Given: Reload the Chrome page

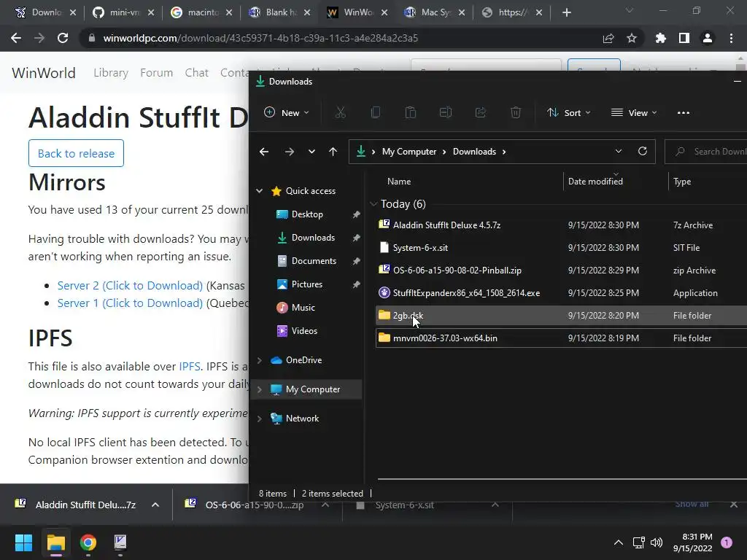Looking at the screenshot, I should [63, 38].
